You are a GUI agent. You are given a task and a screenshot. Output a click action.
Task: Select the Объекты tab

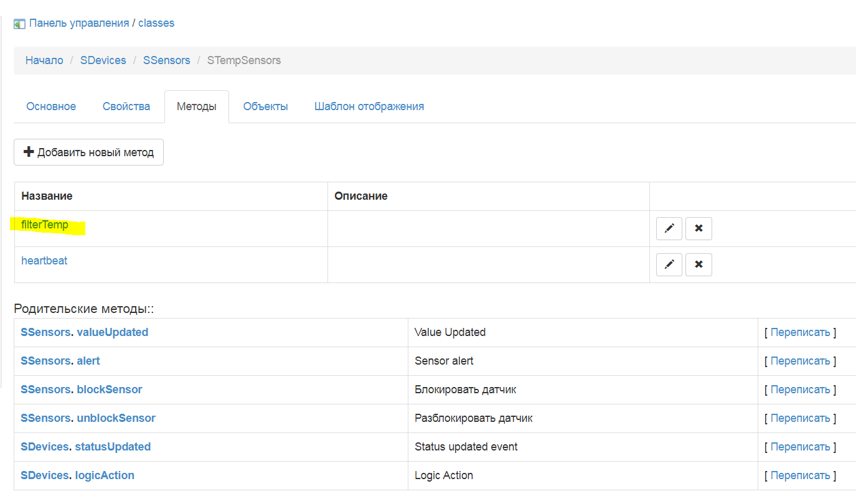point(265,106)
